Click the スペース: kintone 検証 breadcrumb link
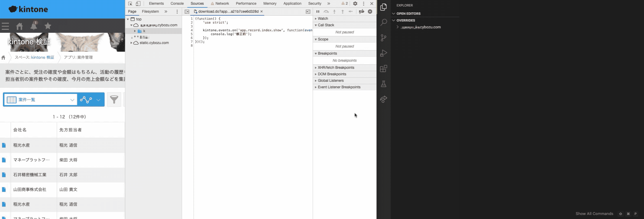The height and width of the screenshot is (219, 644). 35,57
